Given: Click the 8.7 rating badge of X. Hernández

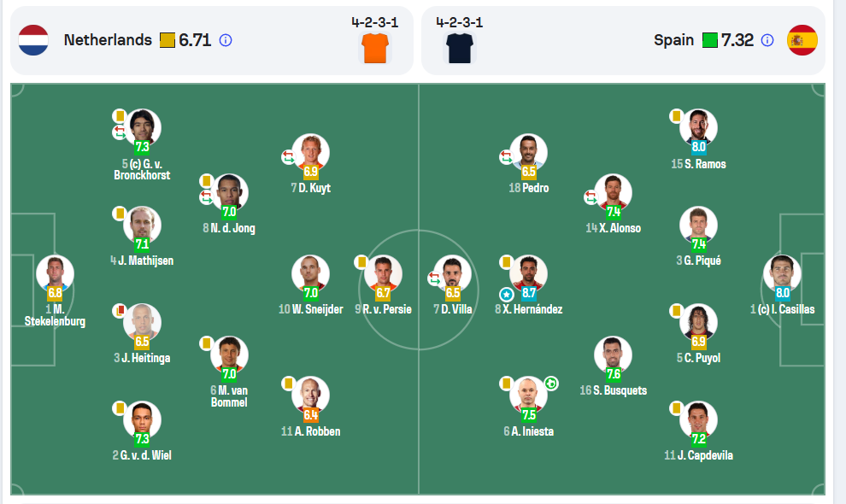Looking at the screenshot, I should pyautogui.click(x=529, y=293).
